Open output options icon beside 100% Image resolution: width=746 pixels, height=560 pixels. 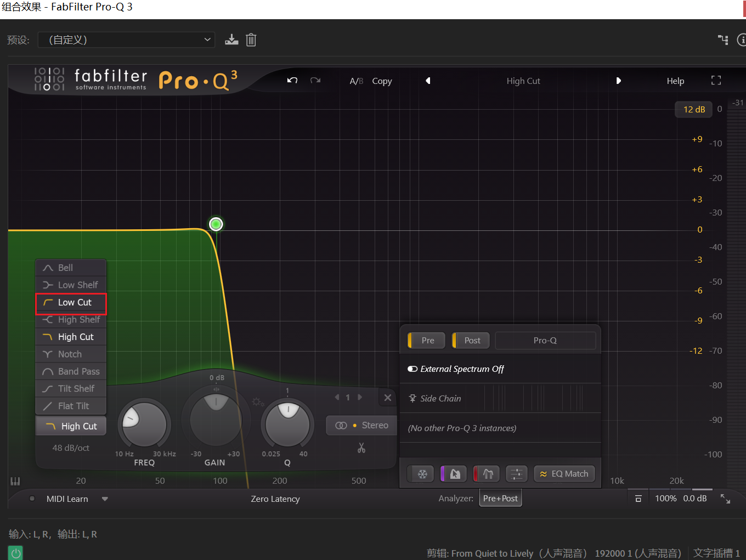(638, 499)
